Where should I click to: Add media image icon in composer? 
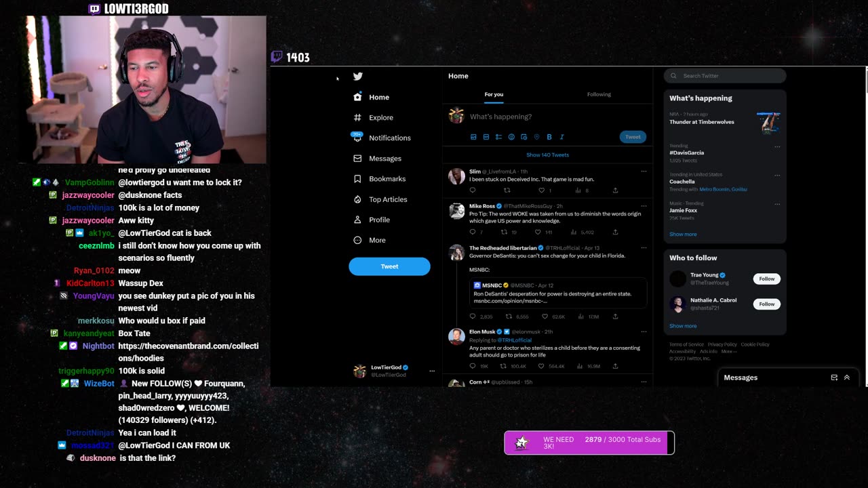pos(473,137)
